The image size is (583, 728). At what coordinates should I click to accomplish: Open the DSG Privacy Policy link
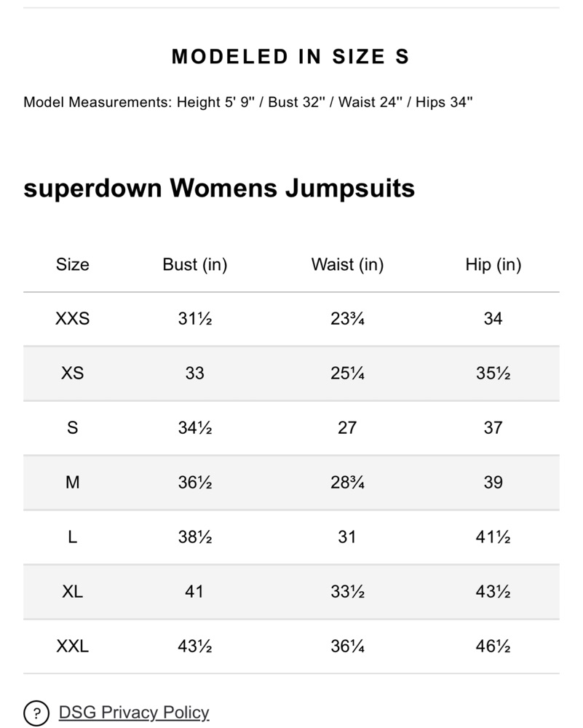pyautogui.click(x=134, y=712)
